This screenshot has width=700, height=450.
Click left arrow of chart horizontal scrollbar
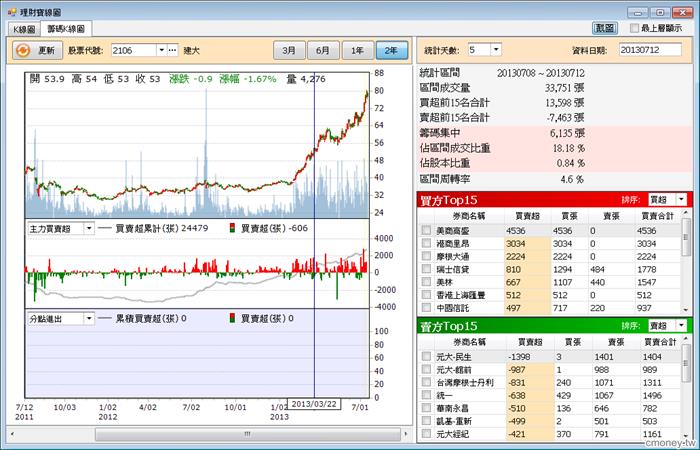click(x=12, y=433)
